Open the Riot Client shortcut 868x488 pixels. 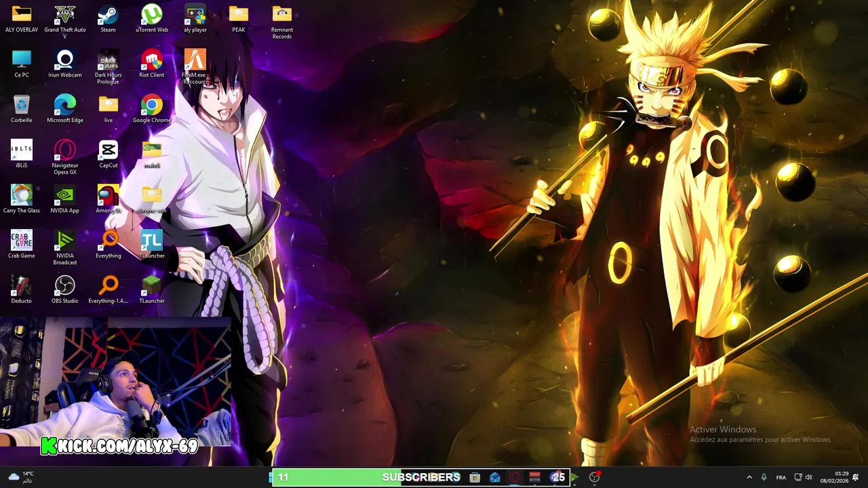click(152, 64)
